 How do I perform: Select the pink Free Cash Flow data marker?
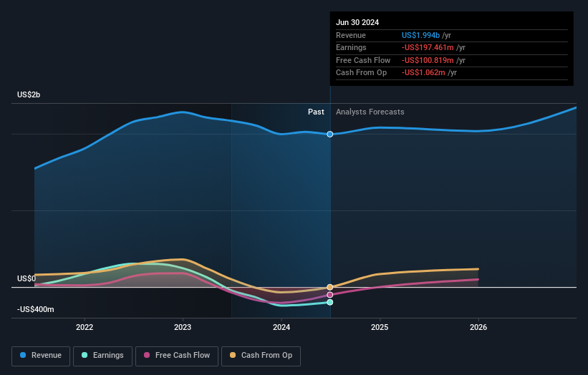330,295
